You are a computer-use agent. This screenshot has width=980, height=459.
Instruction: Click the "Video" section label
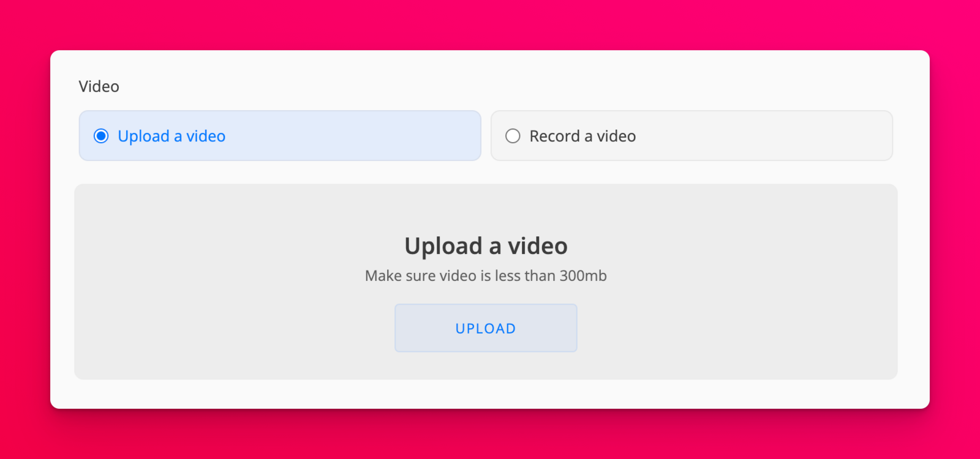pyautogui.click(x=99, y=86)
